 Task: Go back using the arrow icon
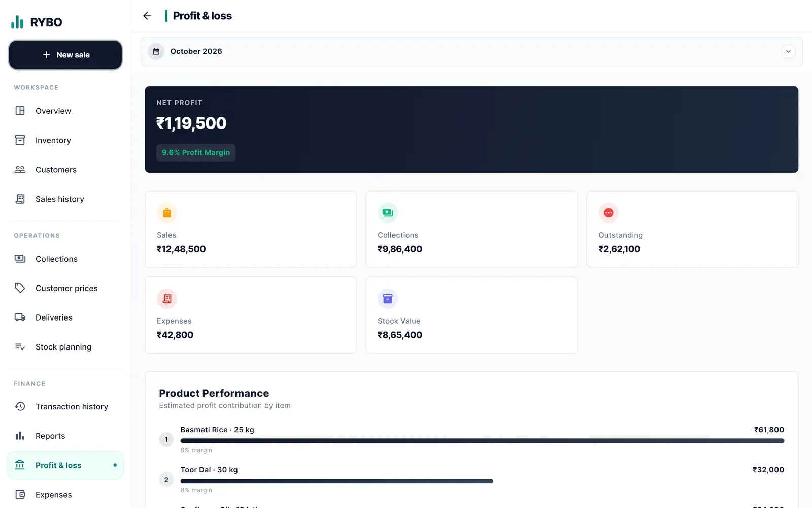[147, 16]
